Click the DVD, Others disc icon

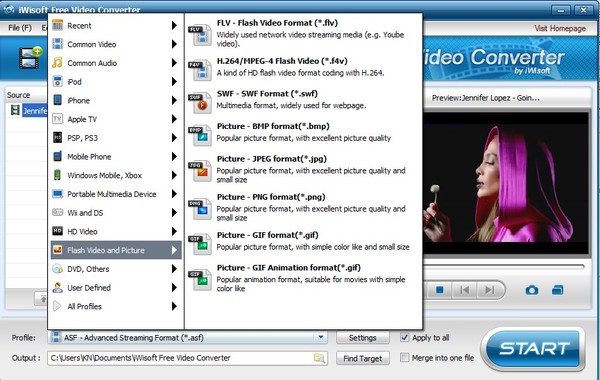point(57,269)
